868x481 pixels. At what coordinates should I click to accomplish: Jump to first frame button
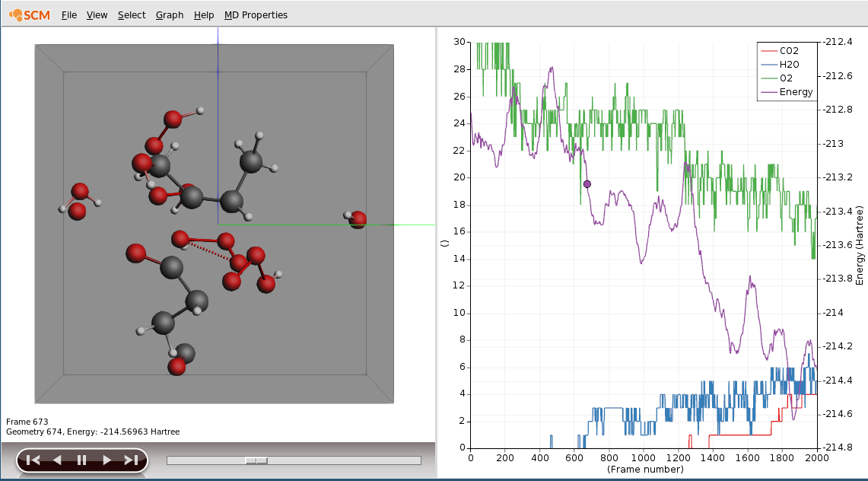(x=33, y=460)
